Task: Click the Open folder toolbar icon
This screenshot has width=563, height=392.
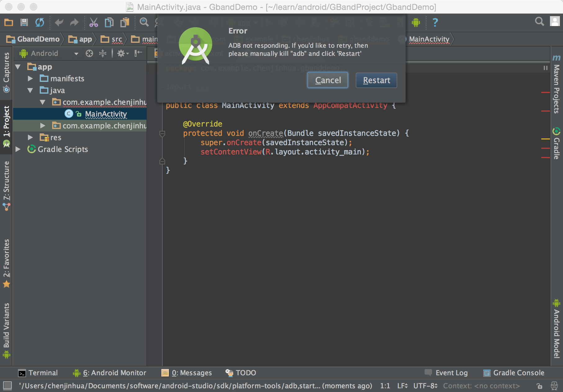Action: (9, 22)
